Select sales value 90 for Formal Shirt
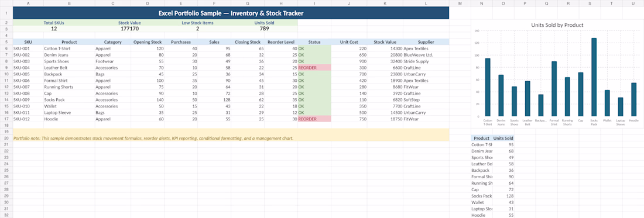 point(214,80)
